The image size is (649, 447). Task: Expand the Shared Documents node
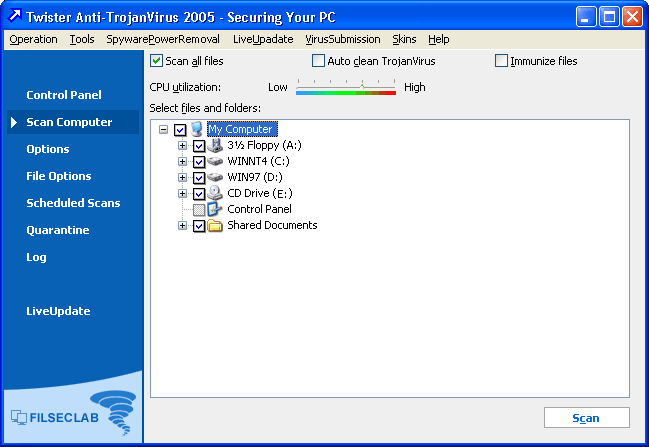coord(182,225)
